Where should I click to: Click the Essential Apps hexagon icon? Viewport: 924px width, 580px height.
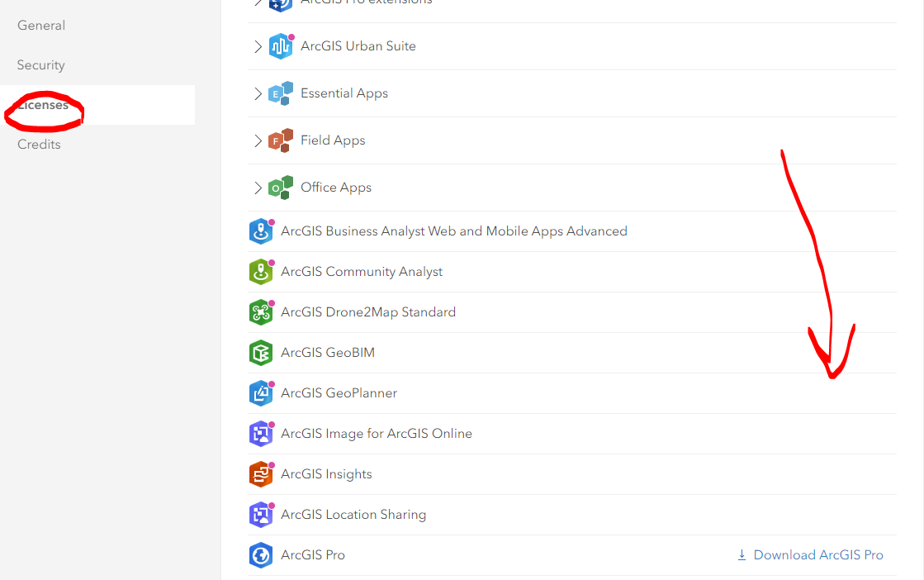(281, 93)
